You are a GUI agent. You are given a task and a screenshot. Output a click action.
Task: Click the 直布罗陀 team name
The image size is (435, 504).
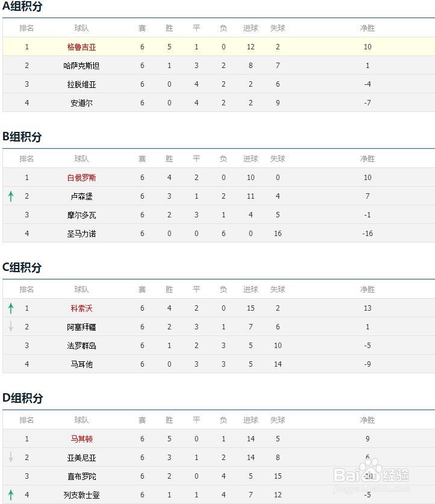click(81, 476)
